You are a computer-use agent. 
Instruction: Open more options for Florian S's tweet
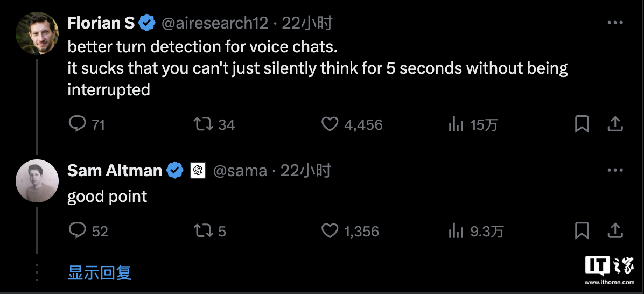(x=615, y=23)
